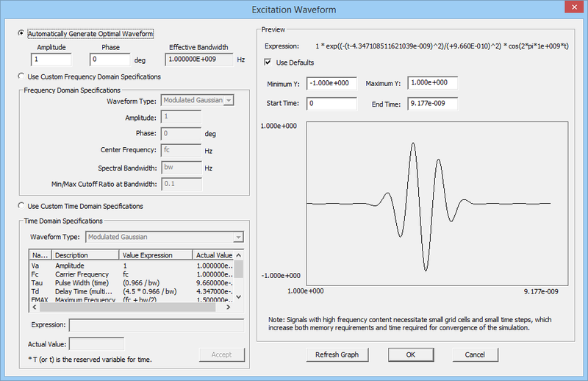
Task: Select Use Custom Time Domain Specifications radio
Action: click(x=21, y=206)
